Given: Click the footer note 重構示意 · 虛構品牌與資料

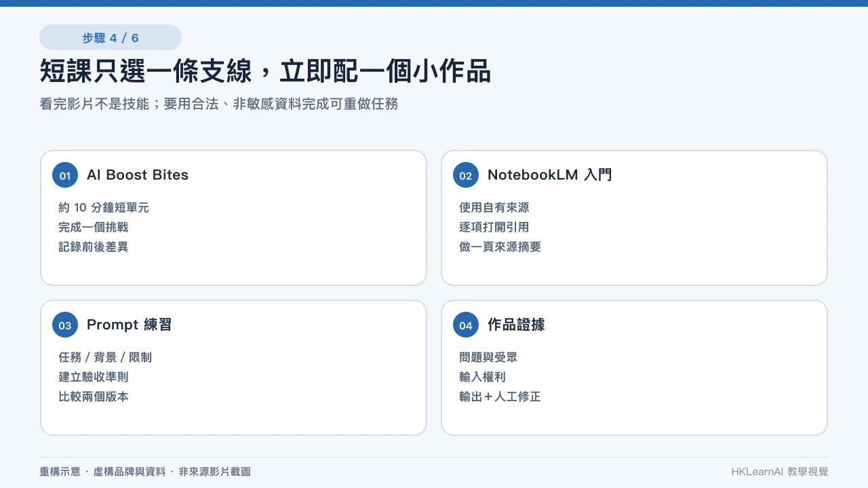Looking at the screenshot, I should (x=145, y=472).
